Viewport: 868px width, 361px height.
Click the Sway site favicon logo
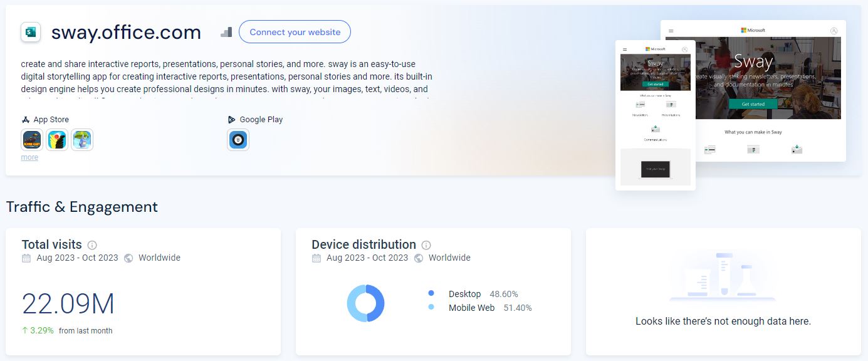(31, 32)
